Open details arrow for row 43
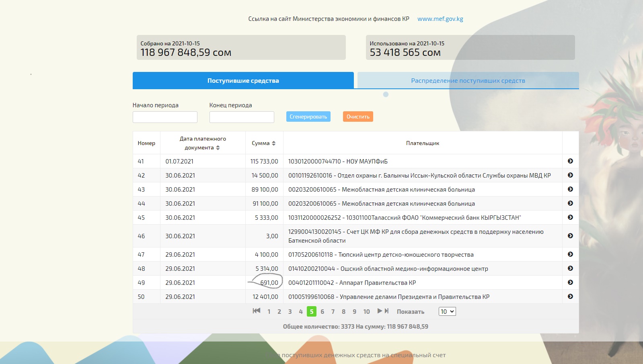Screen dimensions: 643x364 [x=570, y=189]
